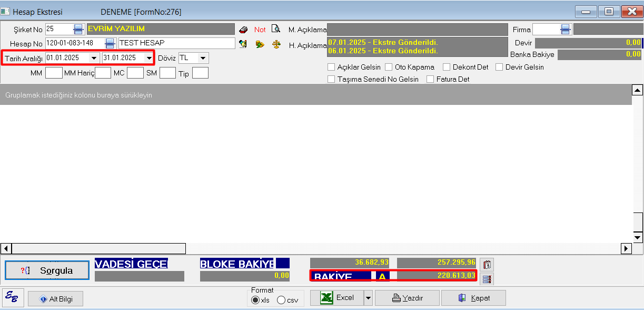This screenshot has height=310, width=644.
Task: Click the vertical scrollbar up arrow
Action: [x=638, y=90]
